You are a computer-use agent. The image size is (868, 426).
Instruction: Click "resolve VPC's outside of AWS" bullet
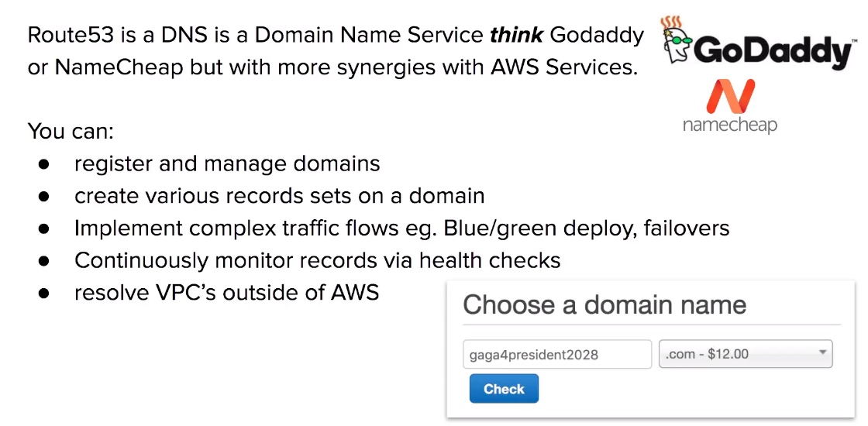[226, 292]
